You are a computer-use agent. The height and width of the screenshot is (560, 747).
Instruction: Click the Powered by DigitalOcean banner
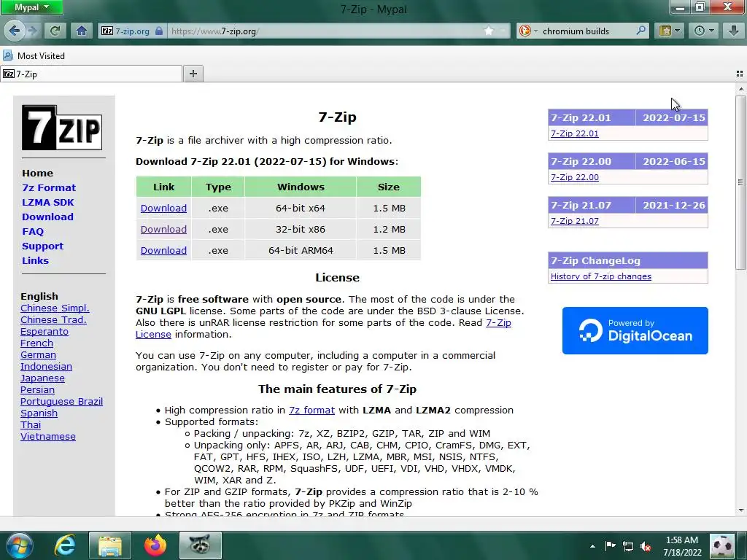[x=635, y=330]
